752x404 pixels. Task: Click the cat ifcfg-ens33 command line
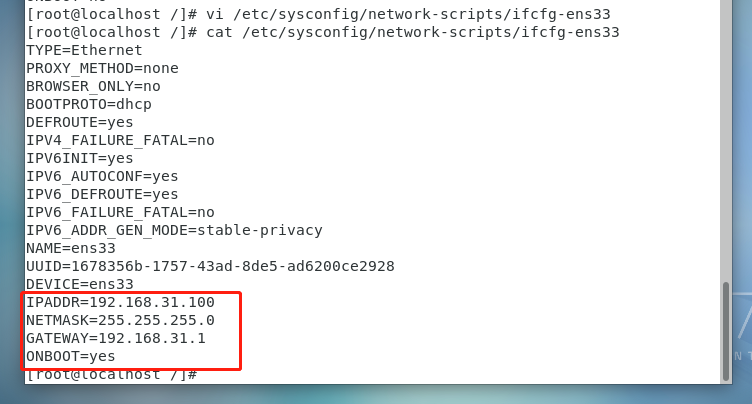pyautogui.click(x=323, y=32)
